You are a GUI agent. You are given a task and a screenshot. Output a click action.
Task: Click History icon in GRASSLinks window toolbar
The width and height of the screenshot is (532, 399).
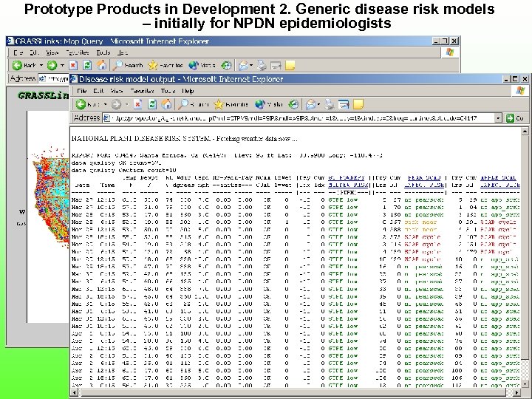coord(226,65)
